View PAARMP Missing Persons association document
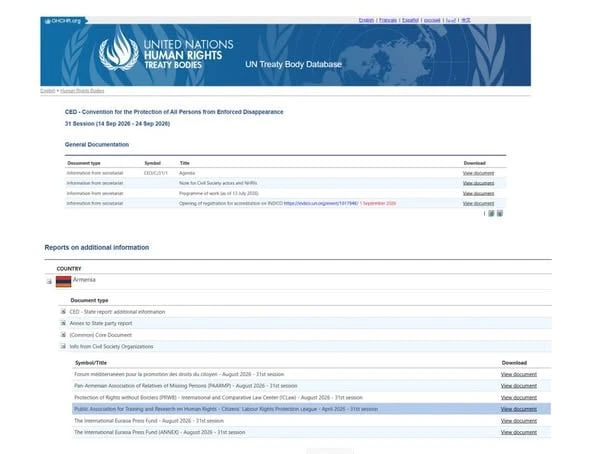 [519, 386]
